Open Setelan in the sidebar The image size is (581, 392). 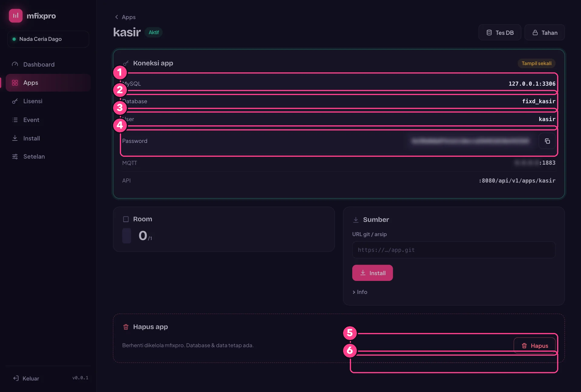[x=48, y=156]
